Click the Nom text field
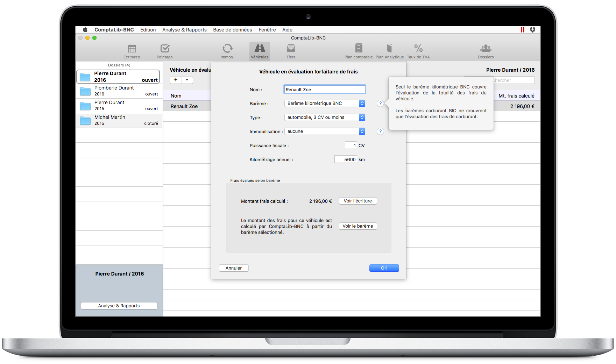 (325, 90)
